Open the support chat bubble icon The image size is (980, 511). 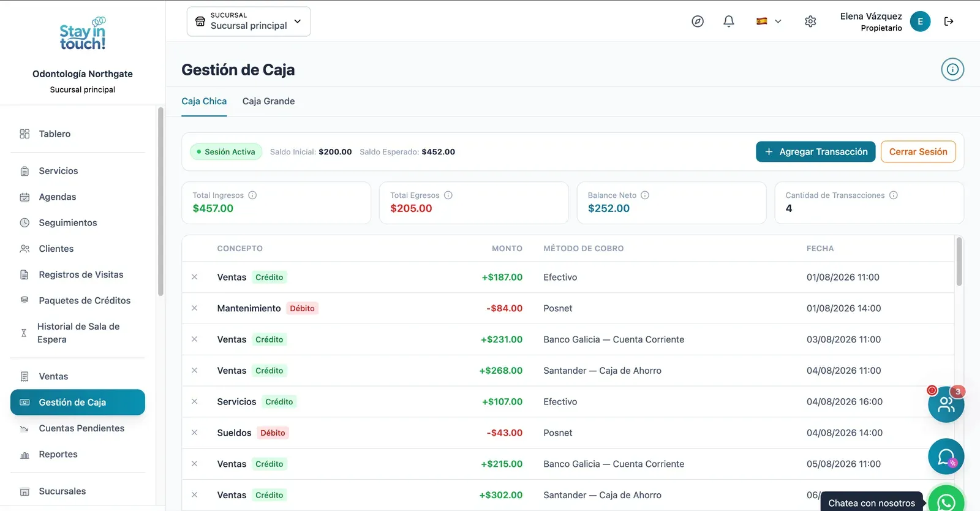(946, 456)
